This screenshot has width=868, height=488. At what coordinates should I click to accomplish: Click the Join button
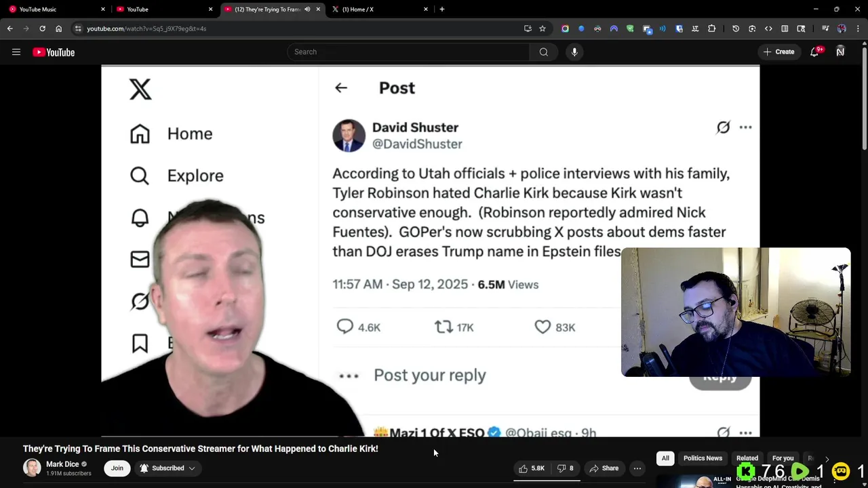click(x=117, y=468)
